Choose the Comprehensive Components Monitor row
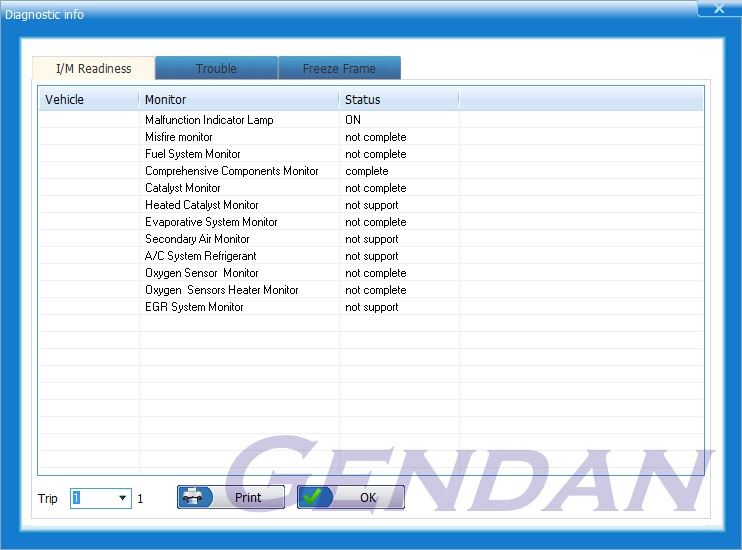This screenshot has height=550, width=742. (231, 171)
